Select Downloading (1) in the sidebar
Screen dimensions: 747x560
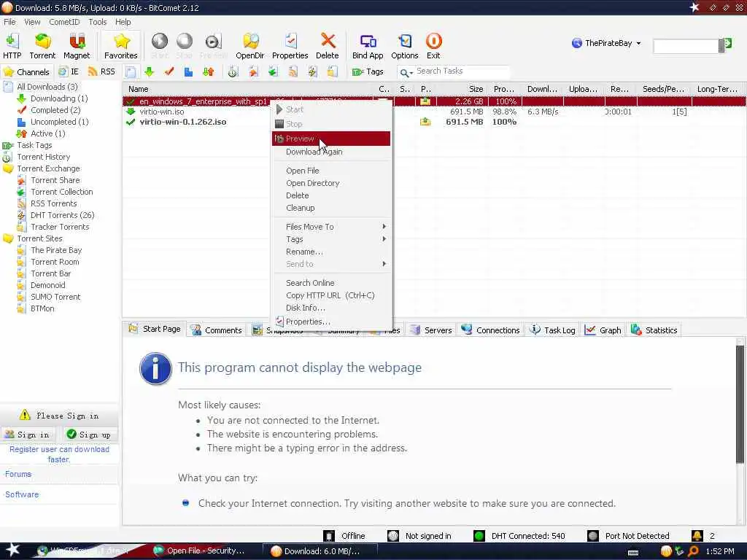(x=59, y=98)
